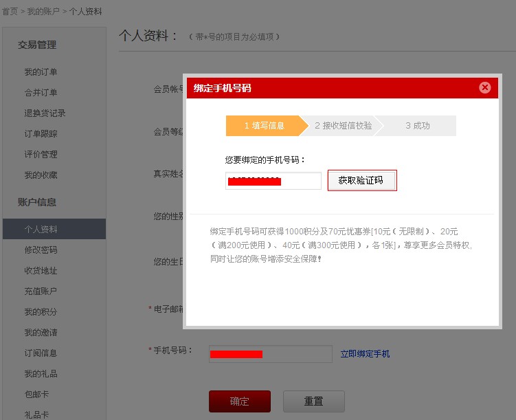Close the 绑定手机号码 dialog

485,87
